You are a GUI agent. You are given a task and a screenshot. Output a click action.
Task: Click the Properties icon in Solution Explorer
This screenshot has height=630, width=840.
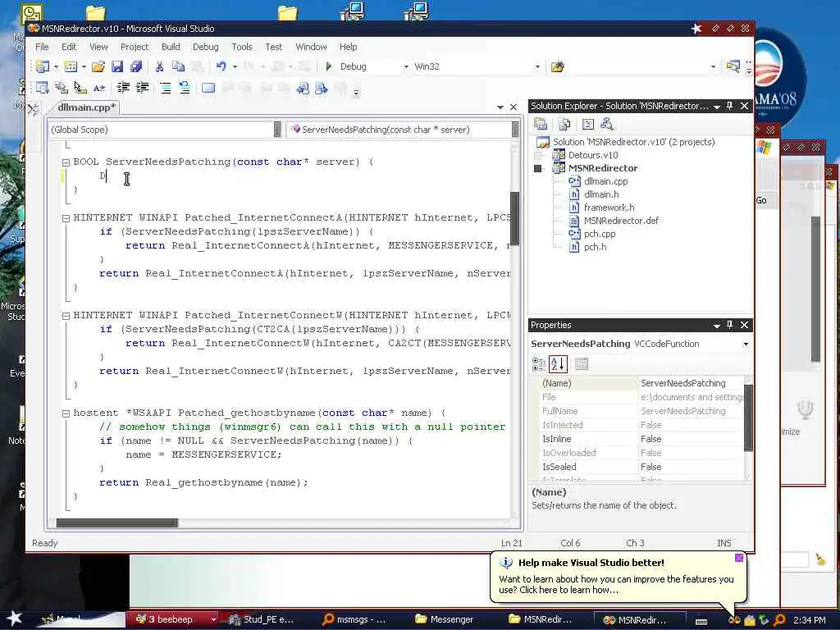[541, 125]
